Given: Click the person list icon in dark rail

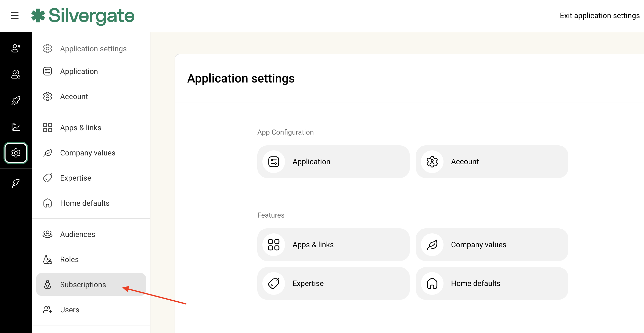Looking at the screenshot, I should point(16,48).
